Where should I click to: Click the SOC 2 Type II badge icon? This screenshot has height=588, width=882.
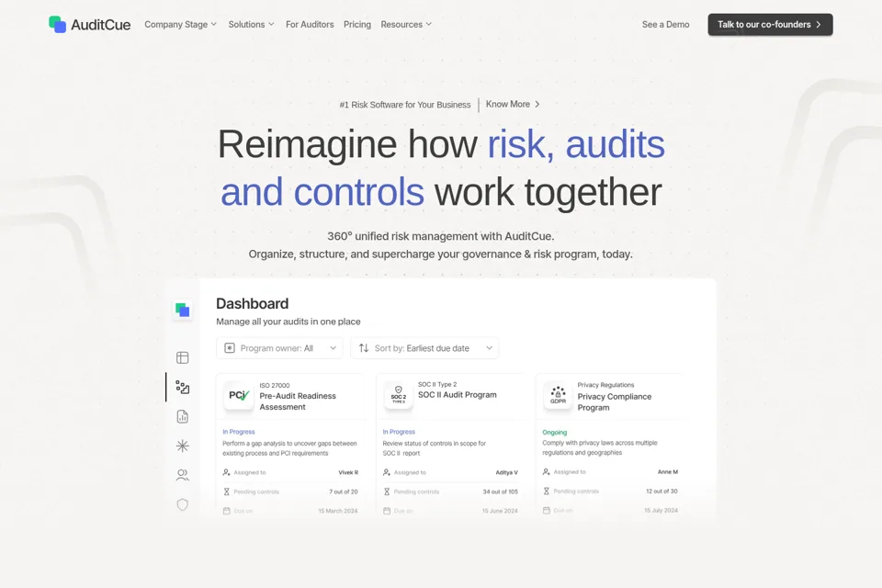point(398,395)
